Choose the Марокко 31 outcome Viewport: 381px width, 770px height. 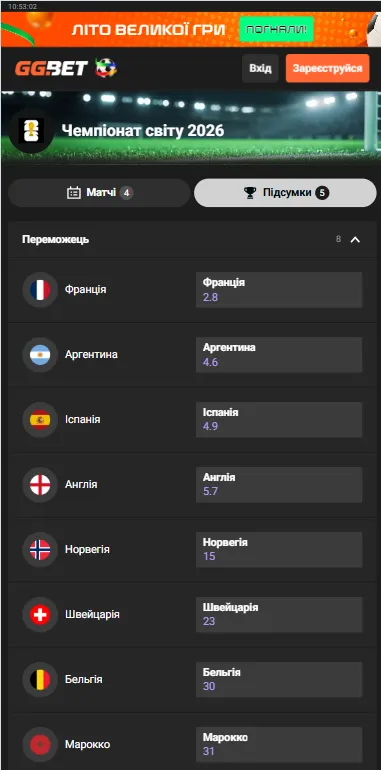pyautogui.click(x=279, y=744)
